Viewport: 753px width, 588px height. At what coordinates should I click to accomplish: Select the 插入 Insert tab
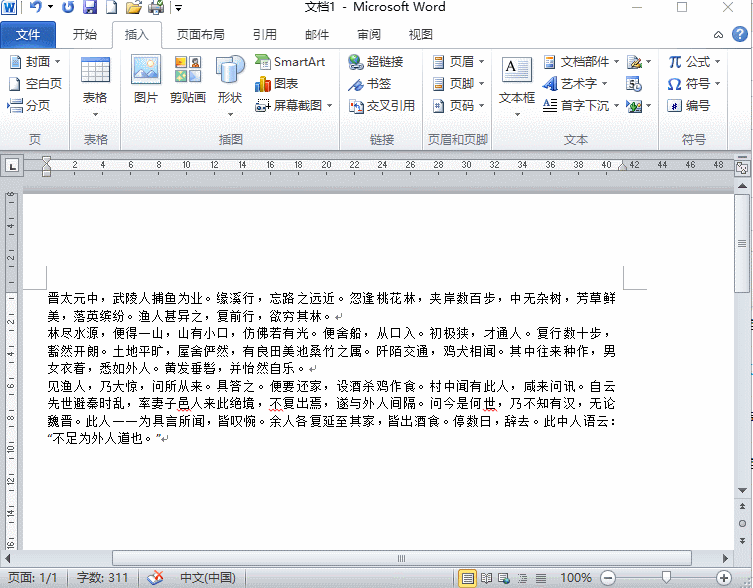[137, 35]
